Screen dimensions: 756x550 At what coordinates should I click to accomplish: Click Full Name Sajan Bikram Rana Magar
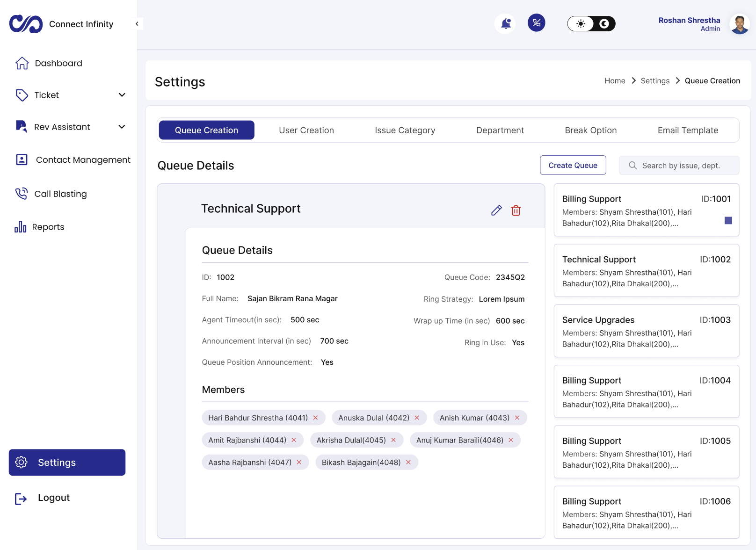292,298
